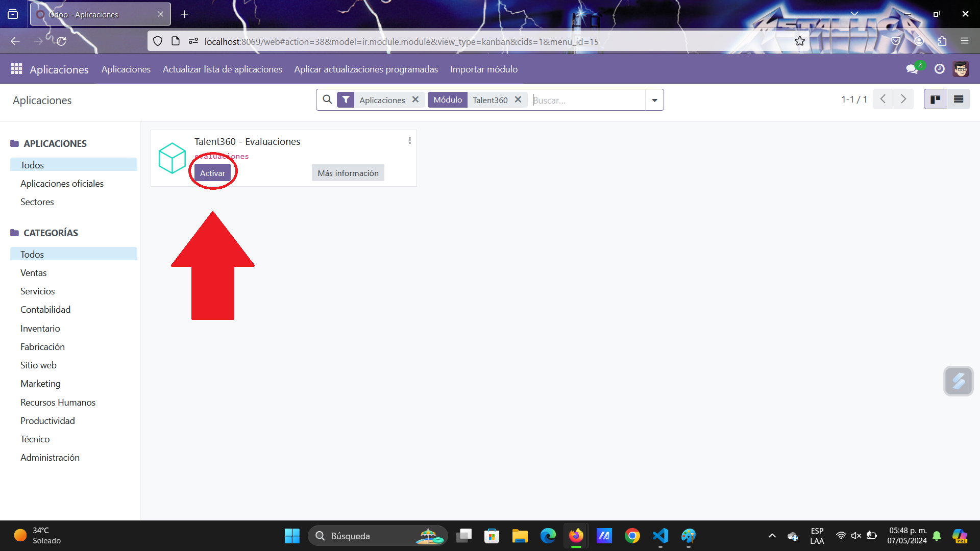Switch to list view

959,99
